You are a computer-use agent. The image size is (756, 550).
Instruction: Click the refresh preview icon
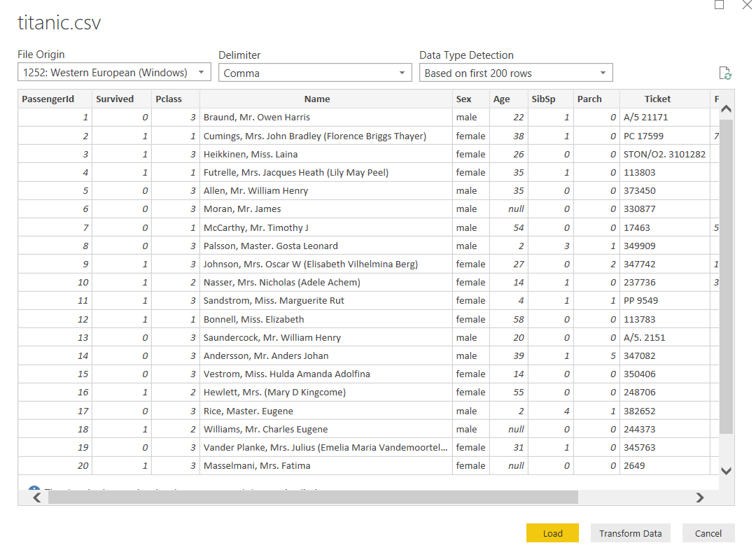[x=725, y=73]
